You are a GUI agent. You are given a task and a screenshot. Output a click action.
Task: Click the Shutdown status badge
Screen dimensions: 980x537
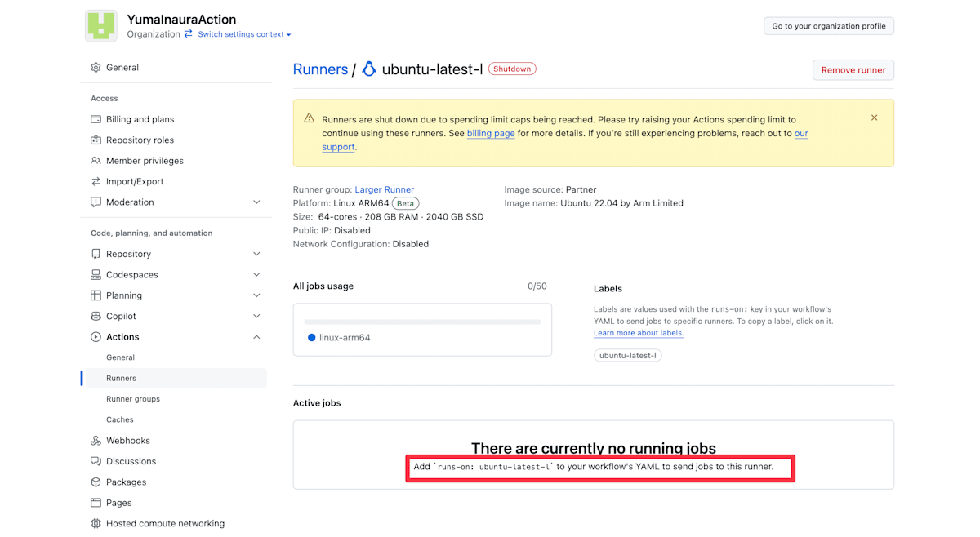(x=512, y=69)
